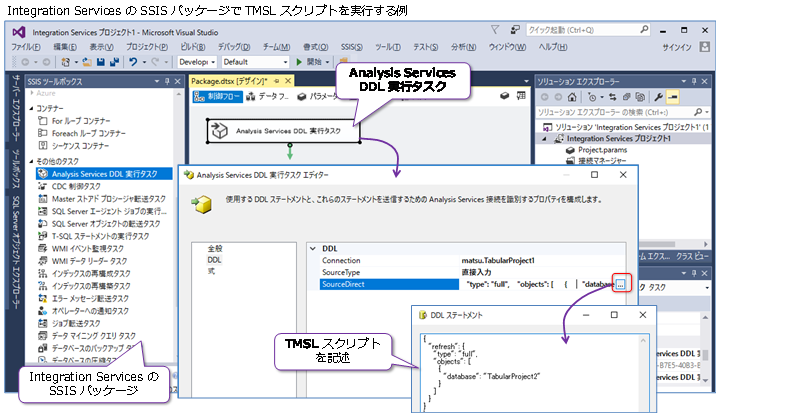Viewport: 800px width, 415px height.
Task: Click the Undo arrow icon
Action: coord(133,62)
